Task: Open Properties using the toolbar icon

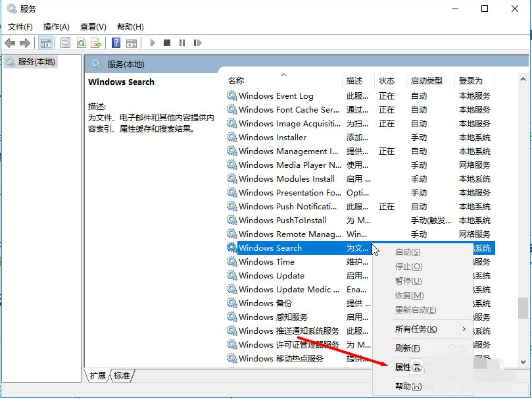Action: [65, 43]
